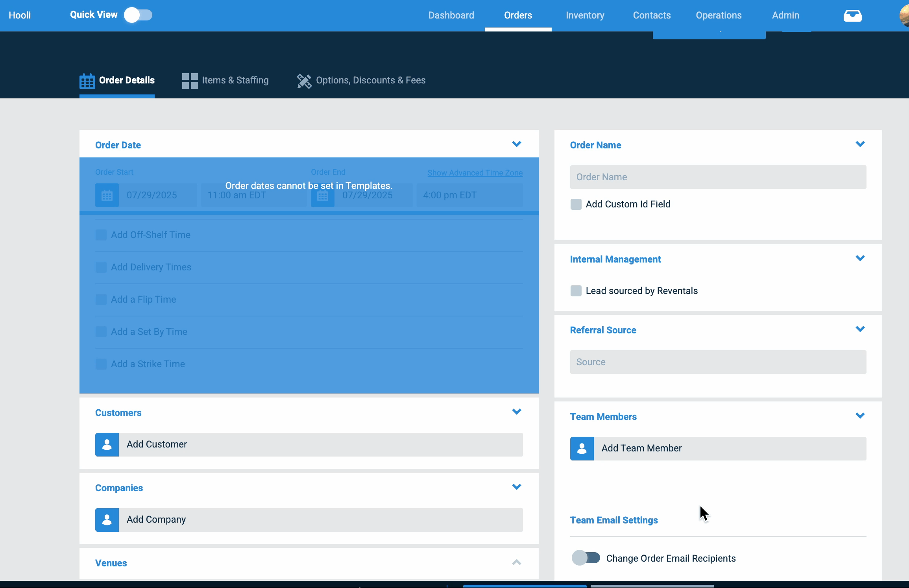Collapse the Internal Management section
This screenshot has width=909, height=588.
[860, 258]
